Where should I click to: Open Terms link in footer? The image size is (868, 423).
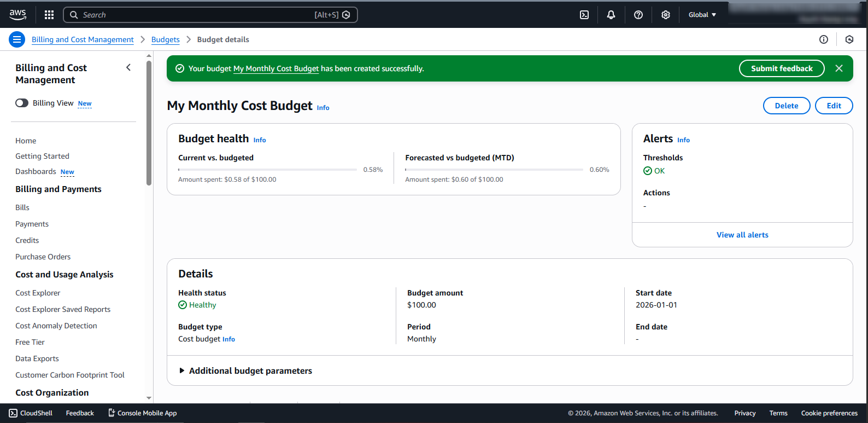click(778, 413)
